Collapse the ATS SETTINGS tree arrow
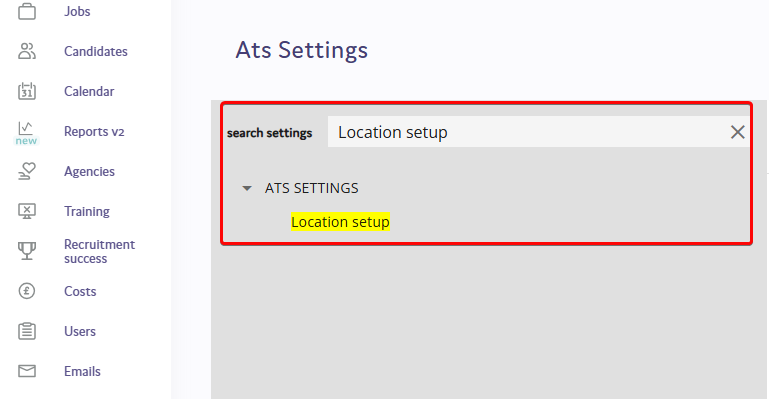This screenshot has width=769, height=399. click(247, 188)
